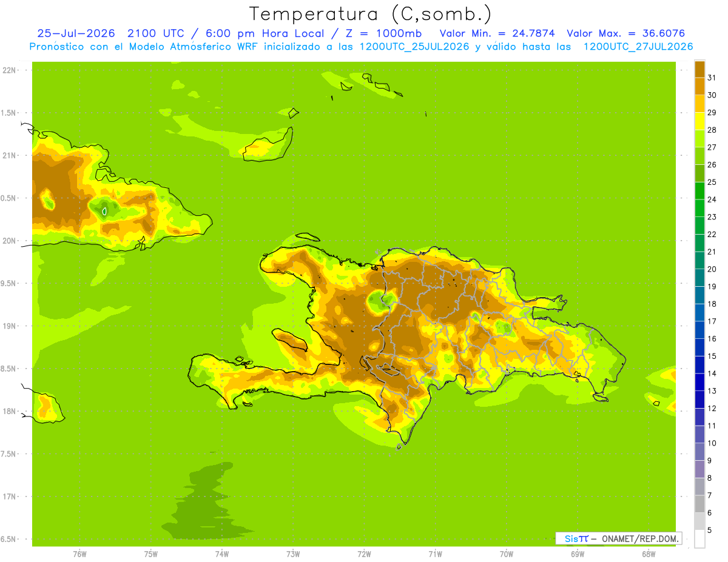Screen dimensions: 728x562
Task: Click the 74W longitude label
Action: (x=221, y=554)
